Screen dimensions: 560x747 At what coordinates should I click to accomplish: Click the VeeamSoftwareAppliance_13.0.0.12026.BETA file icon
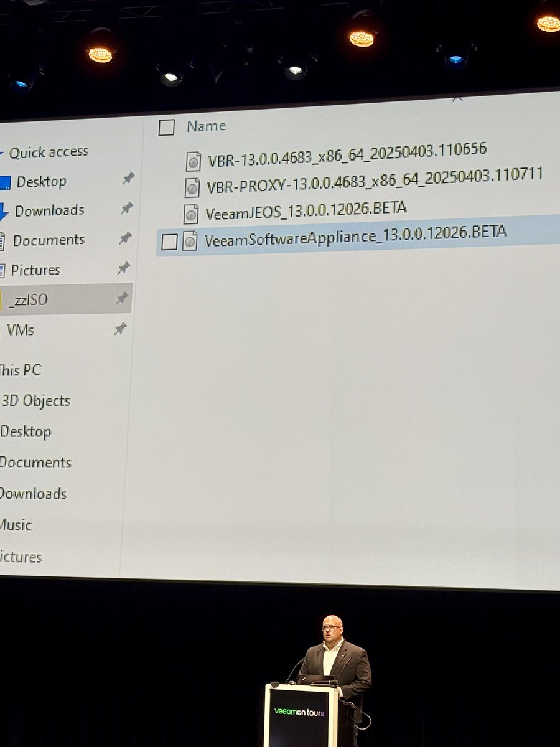coord(190,240)
